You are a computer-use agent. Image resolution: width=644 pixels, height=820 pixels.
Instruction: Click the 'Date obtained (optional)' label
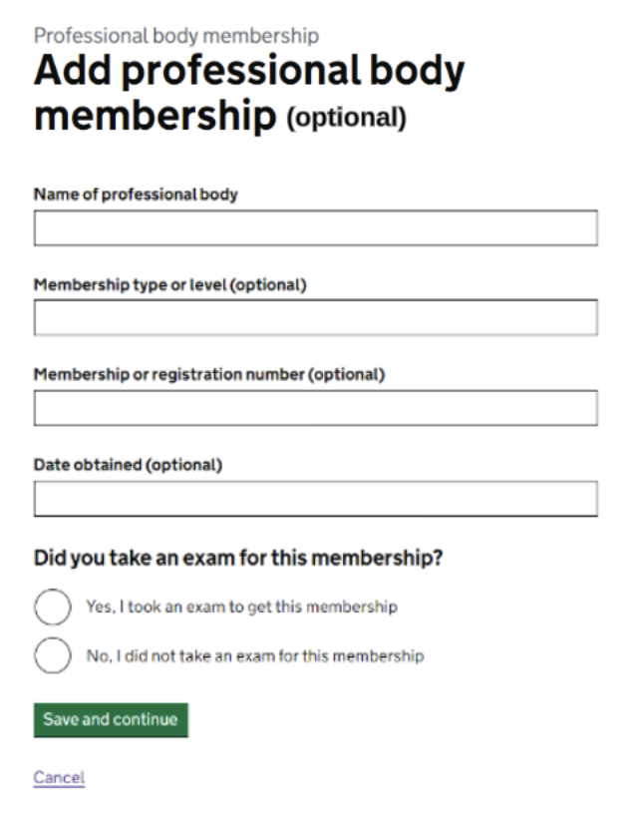point(128,465)
